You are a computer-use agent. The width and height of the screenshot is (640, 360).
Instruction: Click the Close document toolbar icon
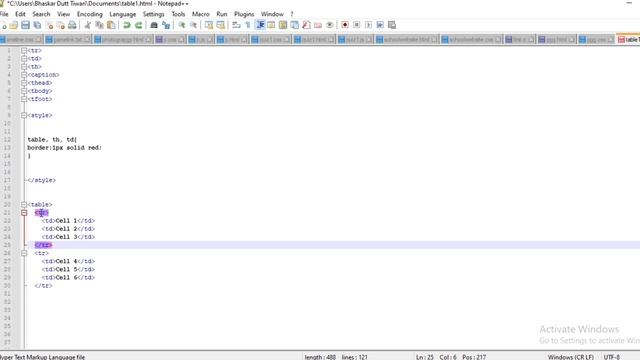pyautogui.click(x=49, y=25)
